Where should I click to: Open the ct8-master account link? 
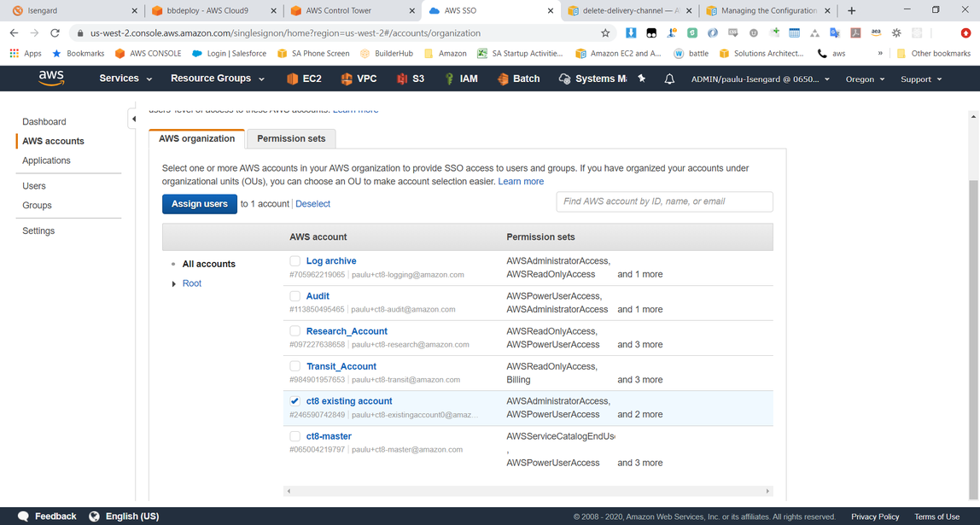click(x=329, y=436)
